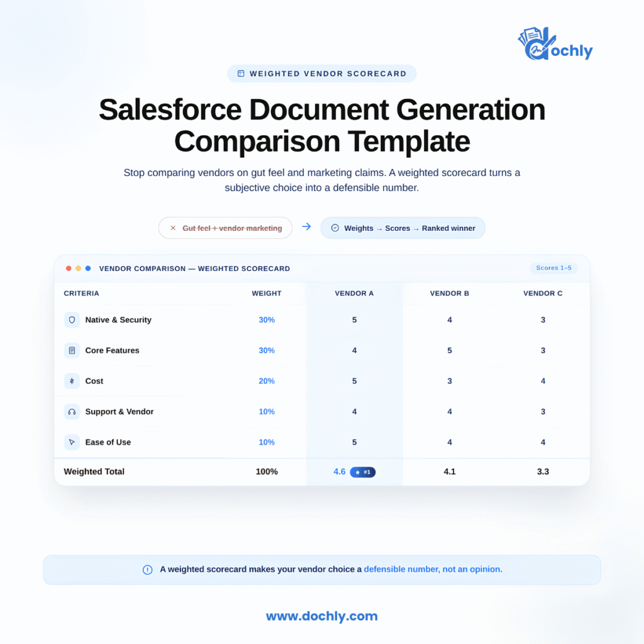
Task: Click Vendor C's Ease of Use score
Action: [x=543, y=442]
